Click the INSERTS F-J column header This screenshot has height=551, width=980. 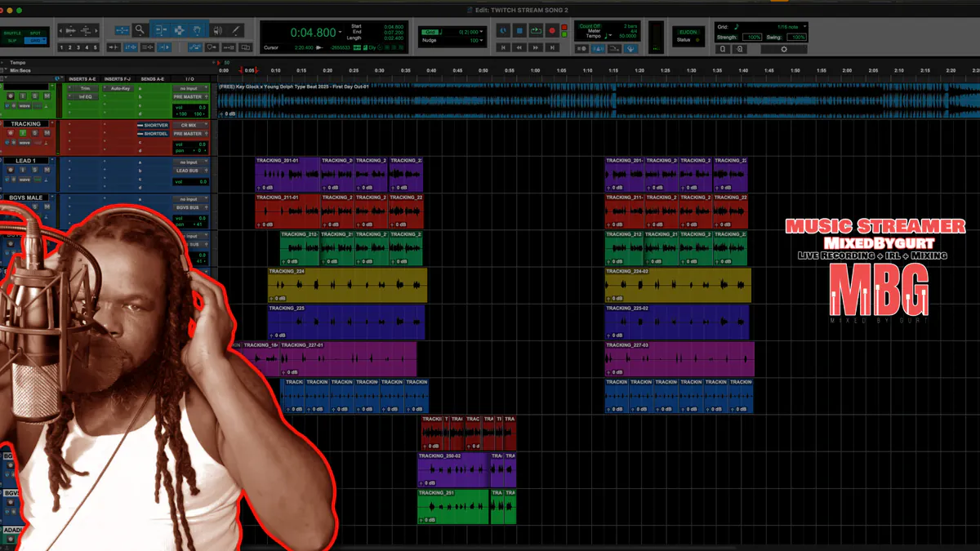tap(117, 79)
